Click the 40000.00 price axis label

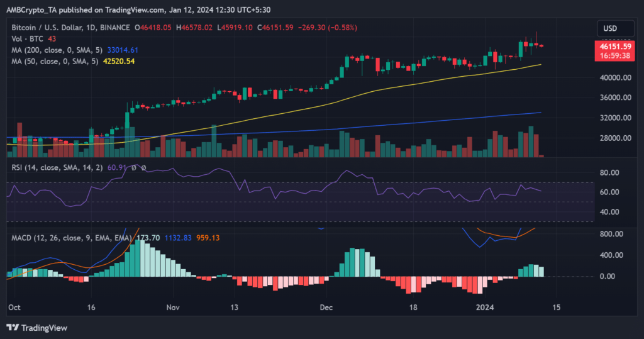pos(614,77)
